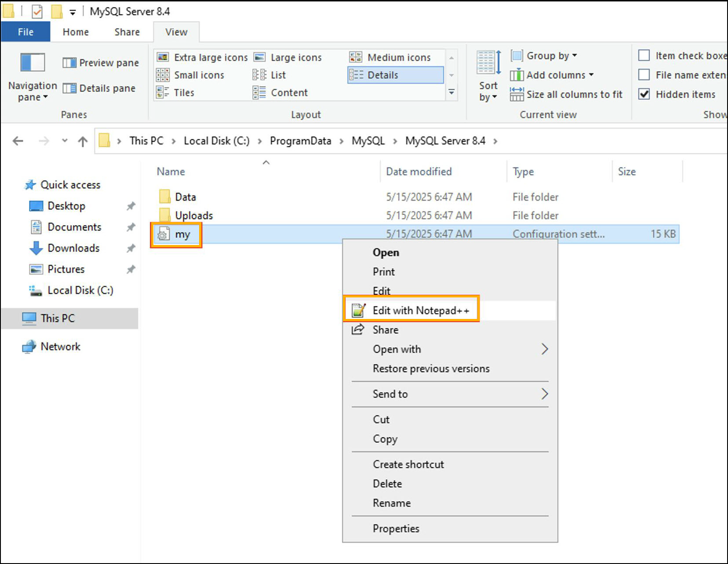Image resolution: width=728 pixels, height=564 pixels.
Task: Open the Customize Quick Access Toolbar dropdown
Action: coord(73,12)
